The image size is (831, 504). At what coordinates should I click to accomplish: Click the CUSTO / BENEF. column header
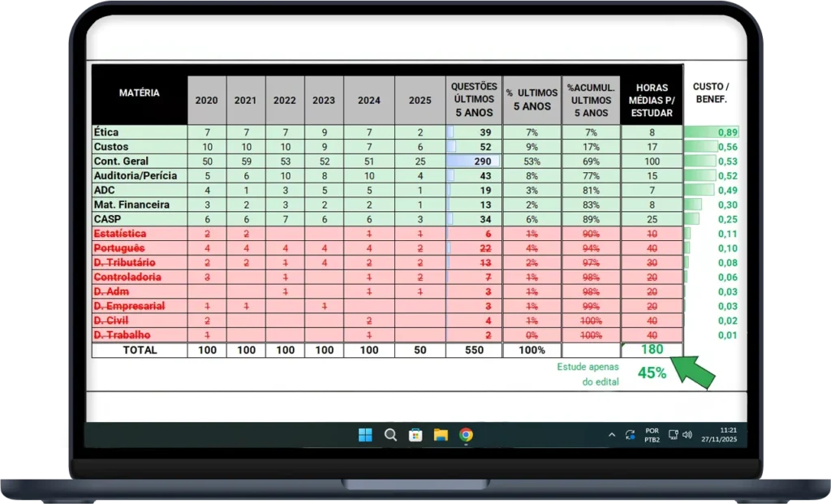710,93
